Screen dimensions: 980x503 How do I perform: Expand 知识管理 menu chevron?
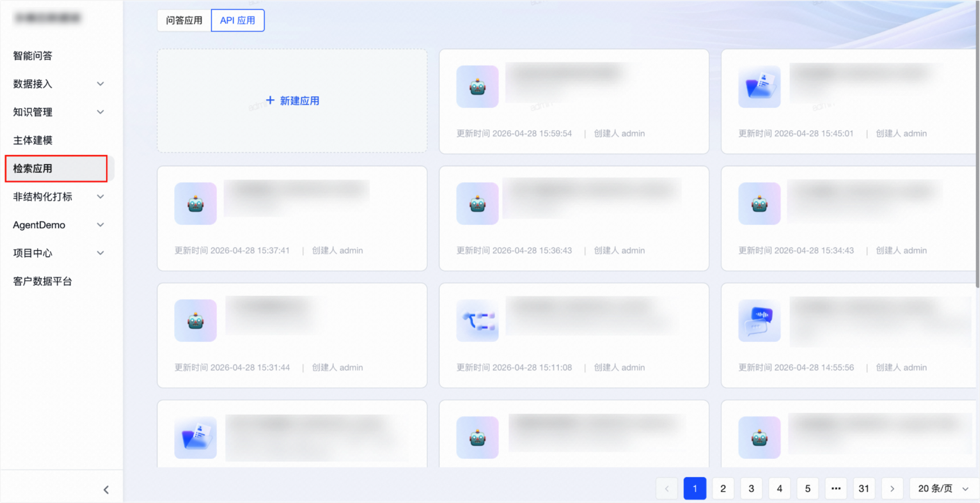(x=100, y=112)
